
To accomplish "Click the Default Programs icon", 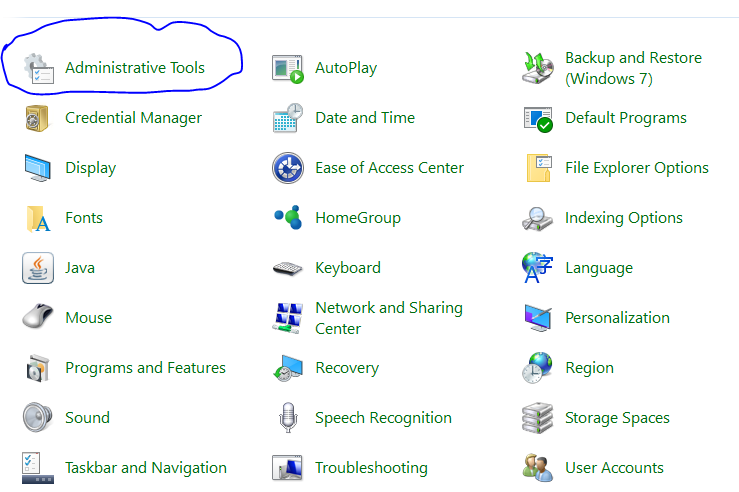I will pos(538,120).
